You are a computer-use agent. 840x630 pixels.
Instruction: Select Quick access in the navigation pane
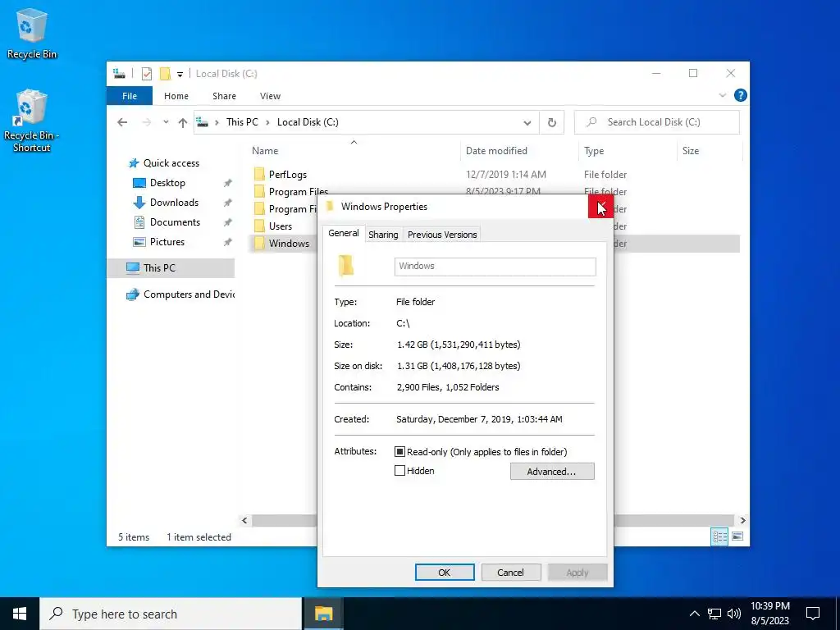(x=171, y=163)
